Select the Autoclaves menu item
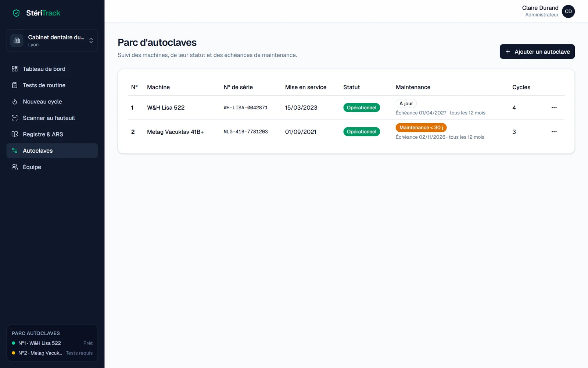 pyautogui.click(x=52, y=151)
